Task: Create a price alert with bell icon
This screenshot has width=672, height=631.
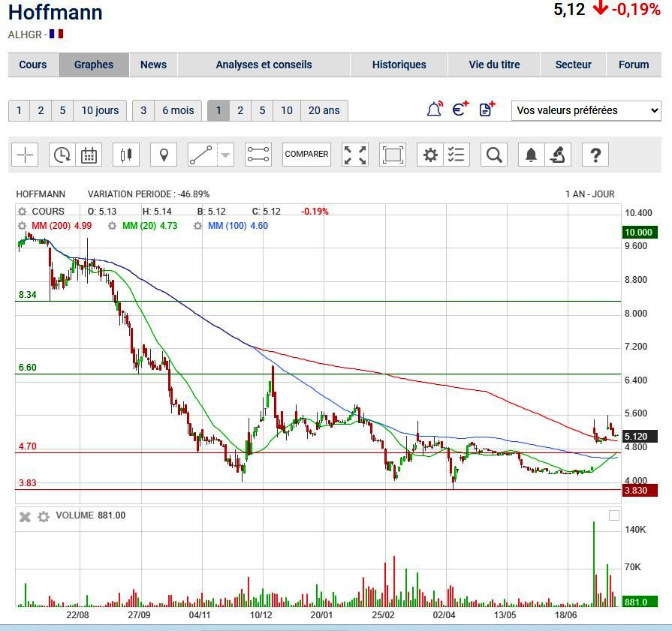Action: point(435,110)
